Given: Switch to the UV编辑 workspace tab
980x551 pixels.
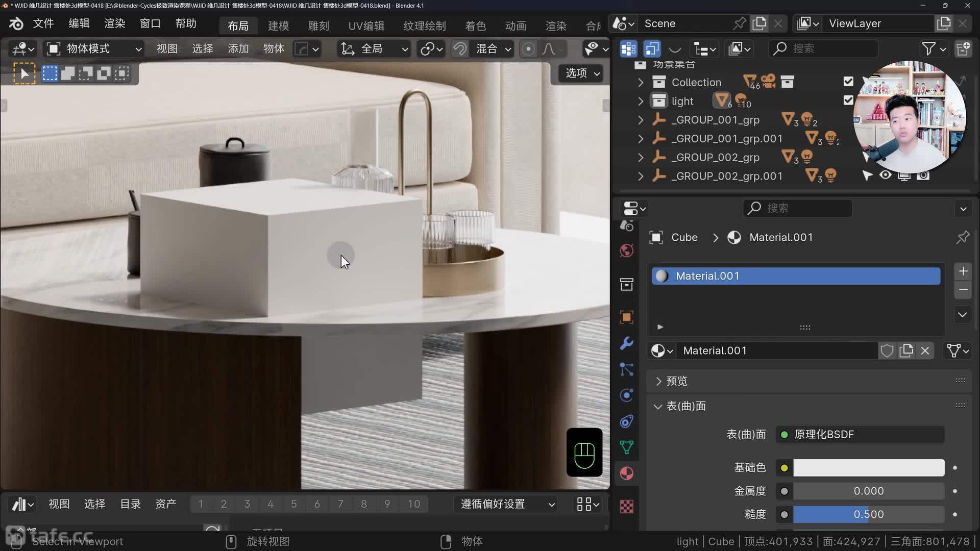Looking at the screenshot, I should tap(366, 26).
